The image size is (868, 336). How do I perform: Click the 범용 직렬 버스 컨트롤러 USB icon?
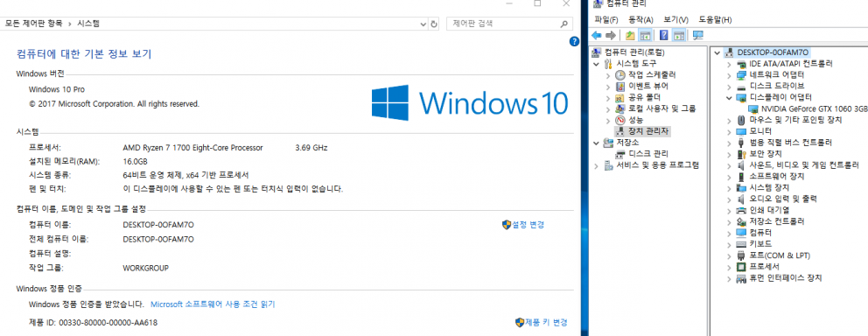click(x=741, y=143)
